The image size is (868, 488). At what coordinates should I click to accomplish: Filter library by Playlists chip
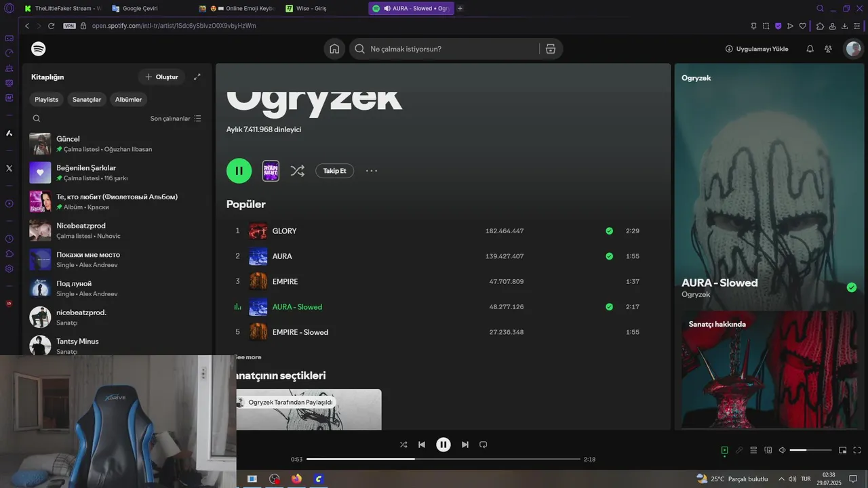tap(47, 100)
